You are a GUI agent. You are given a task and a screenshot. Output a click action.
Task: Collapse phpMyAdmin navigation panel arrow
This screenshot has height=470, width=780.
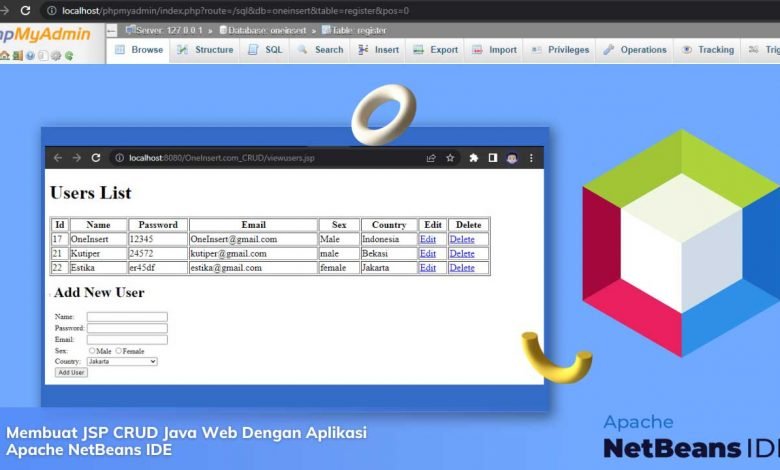click(x=111, y=31)
